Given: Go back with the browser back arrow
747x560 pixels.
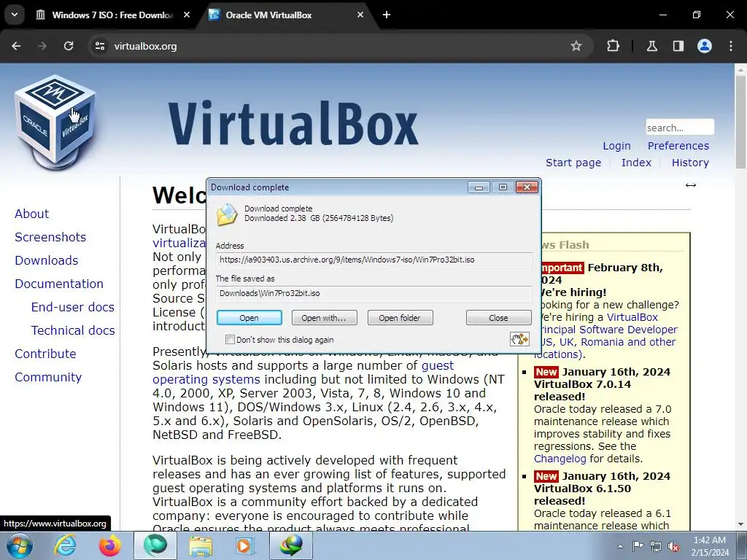Looking at the screenshot, I should (16, 46).
